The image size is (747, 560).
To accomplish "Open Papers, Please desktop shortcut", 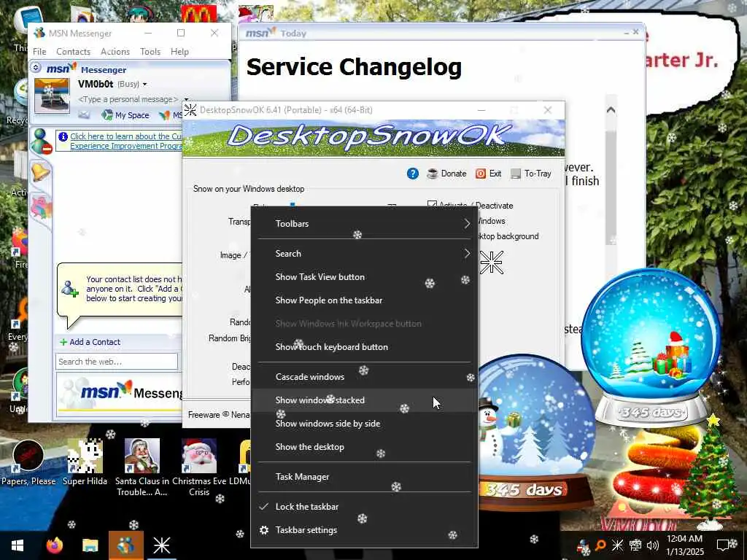I will tap(28, 463).
